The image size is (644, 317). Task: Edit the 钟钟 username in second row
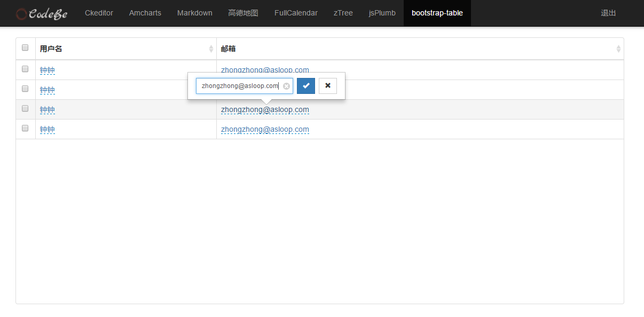pos(48,90)
